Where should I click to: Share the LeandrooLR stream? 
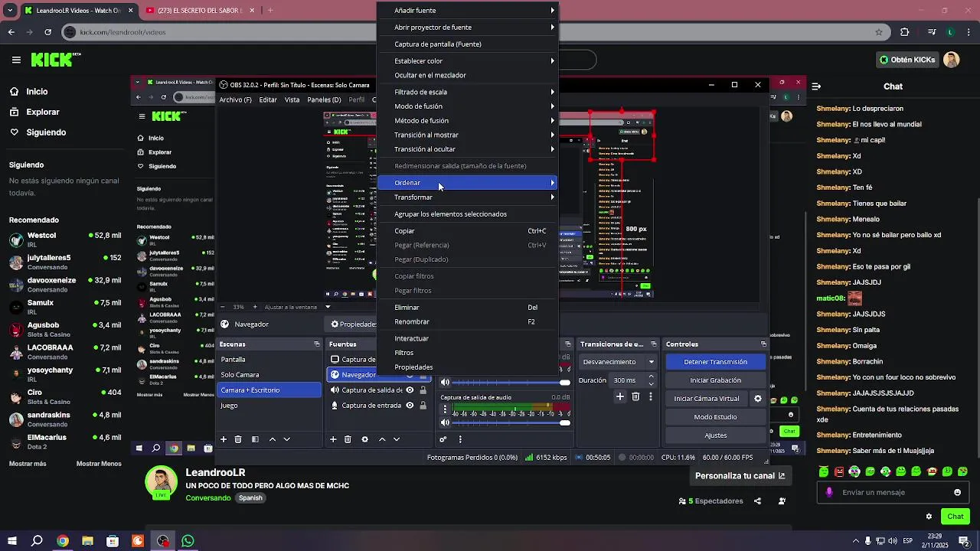757,501
